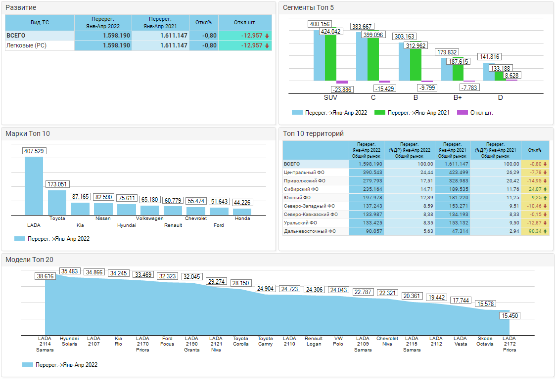Click green up arrow in Южный ФО row
Viewport: 555px width, 392px height.
tap(545, 197)
